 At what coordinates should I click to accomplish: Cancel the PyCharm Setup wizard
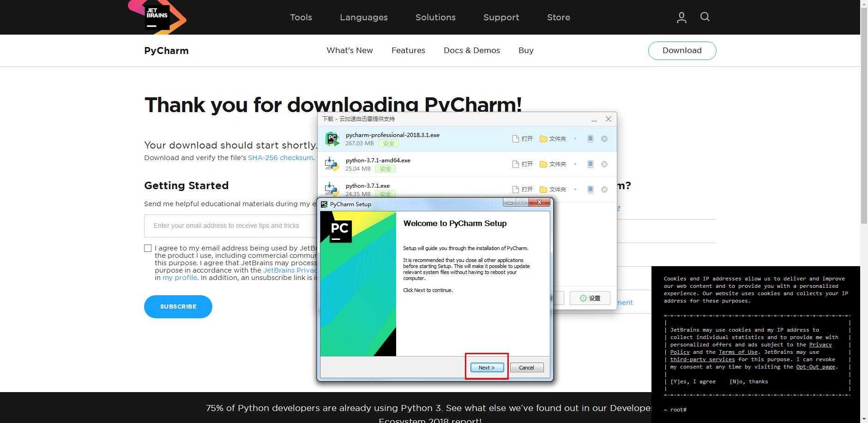tap(527, 368)
